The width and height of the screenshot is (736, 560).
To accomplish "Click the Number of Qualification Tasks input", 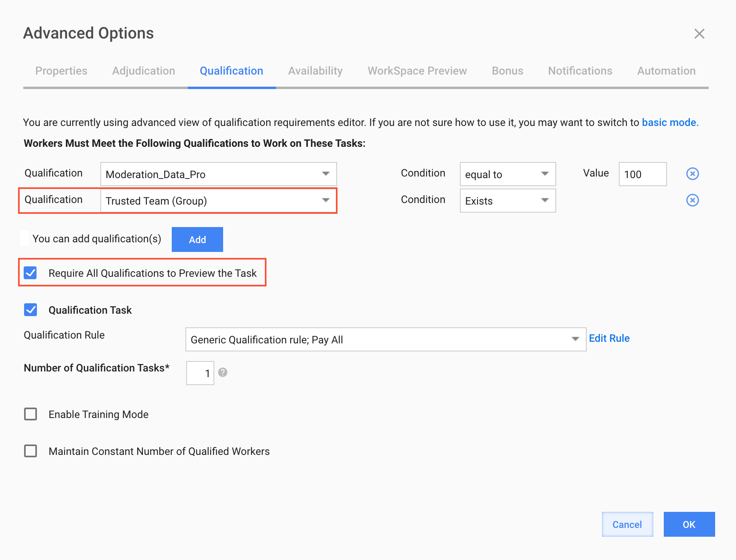I will pyautogui.click(x=200, y=373).
